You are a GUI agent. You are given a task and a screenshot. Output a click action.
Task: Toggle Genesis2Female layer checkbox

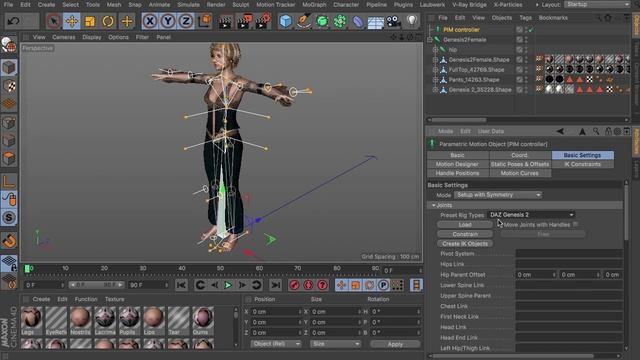tap(519, 40)
